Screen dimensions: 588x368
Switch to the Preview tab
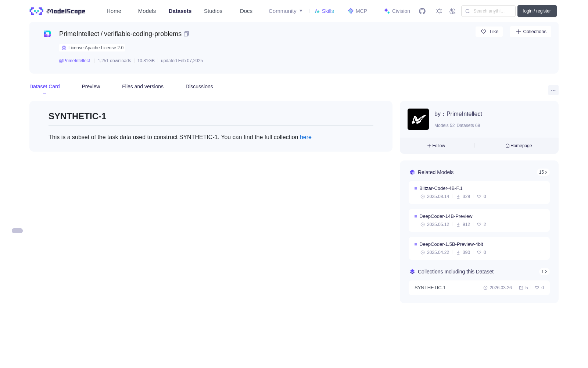pyautogui.click(x=91, y=86)
